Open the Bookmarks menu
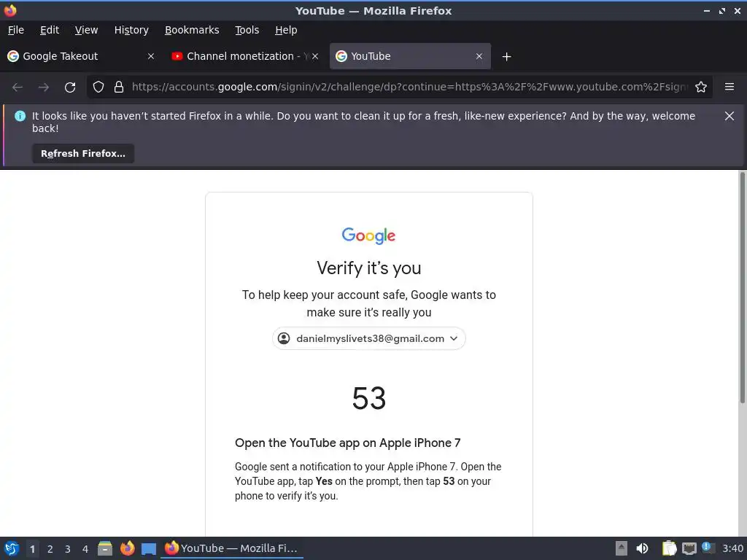Image resolution: width=747 pixels, height=560 pixels. coord(192,30)
